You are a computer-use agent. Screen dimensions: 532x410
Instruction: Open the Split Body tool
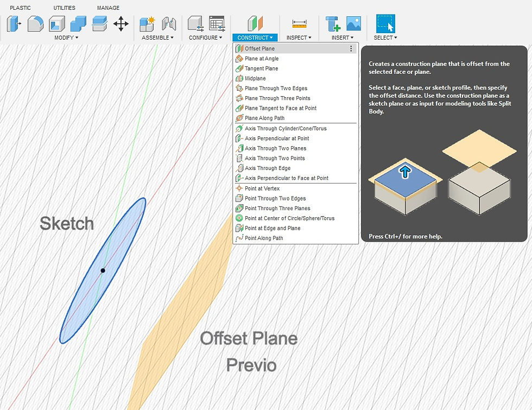point(99,24)
